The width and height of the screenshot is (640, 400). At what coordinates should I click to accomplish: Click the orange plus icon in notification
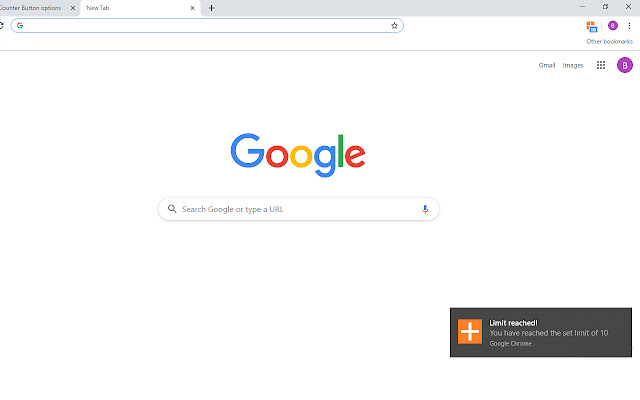(470, 331)
